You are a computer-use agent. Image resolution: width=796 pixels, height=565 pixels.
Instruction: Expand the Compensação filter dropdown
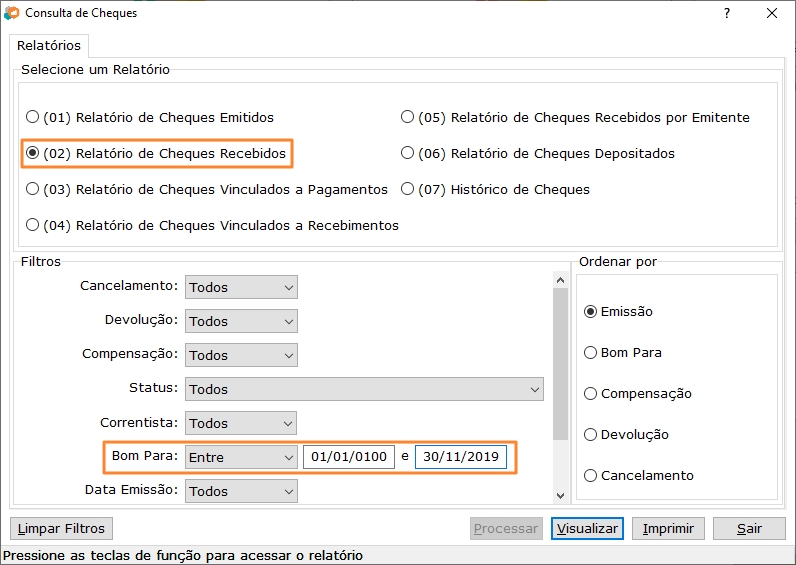(241, 355)
